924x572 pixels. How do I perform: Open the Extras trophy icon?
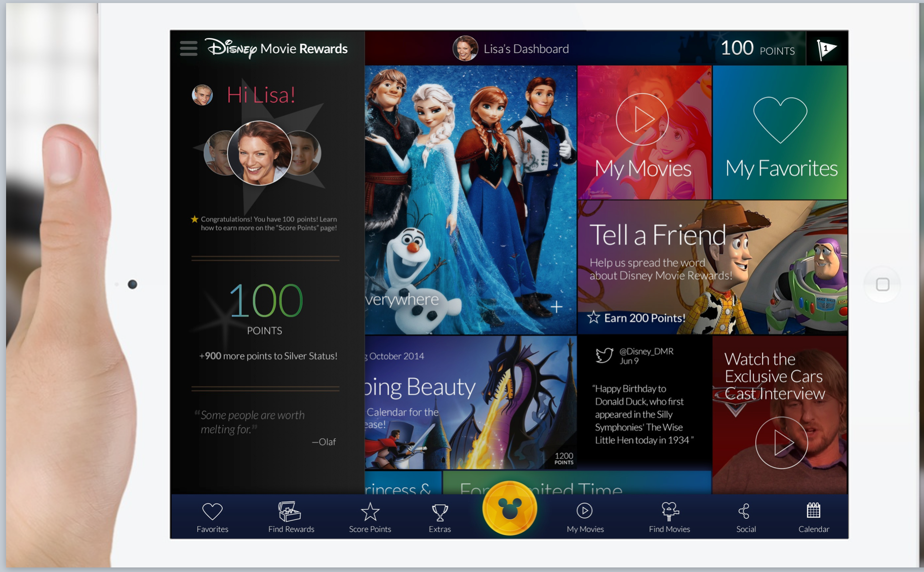click(439, 512)
